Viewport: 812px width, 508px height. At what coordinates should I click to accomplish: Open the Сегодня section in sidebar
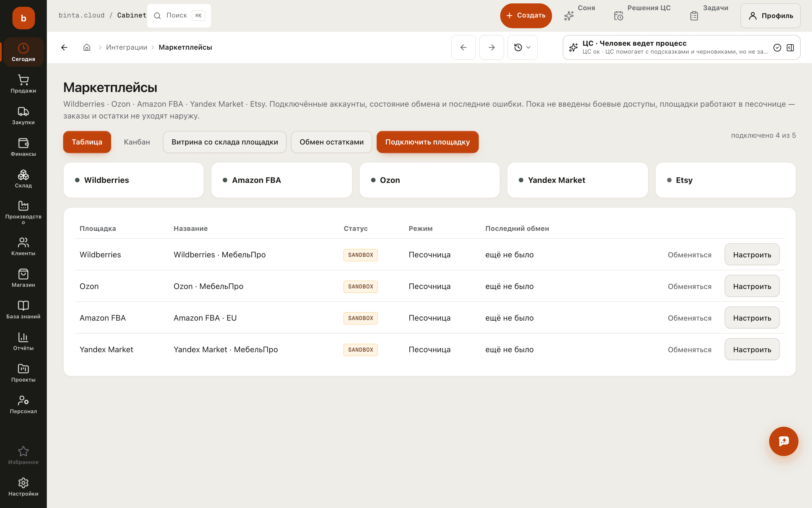click(23, 52)
